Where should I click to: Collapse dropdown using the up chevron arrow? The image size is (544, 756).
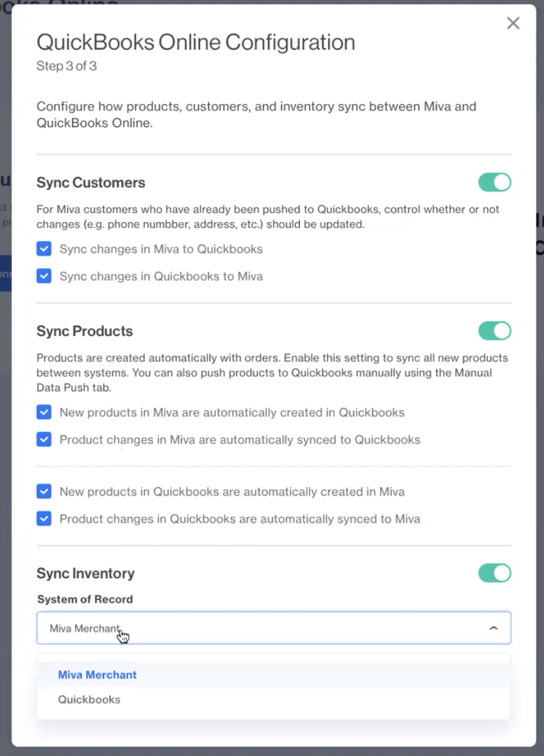click(x=494, y=627)
